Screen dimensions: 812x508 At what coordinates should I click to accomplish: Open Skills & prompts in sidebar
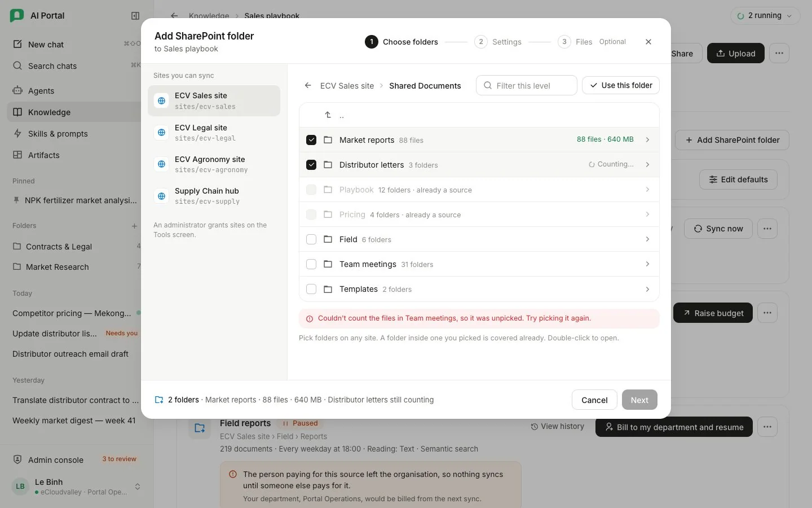click(x=74, y=134)
